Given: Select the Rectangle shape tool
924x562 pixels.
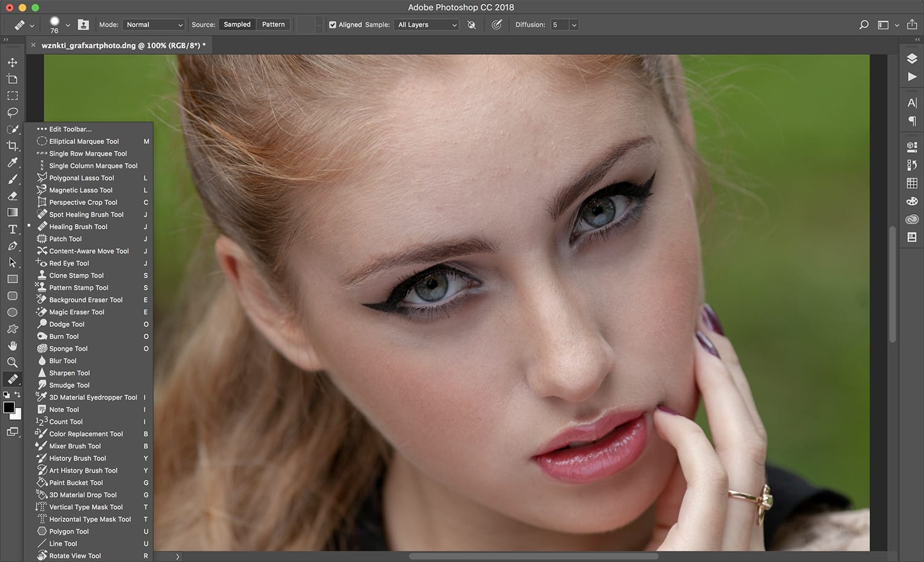Looking at the screenshot, I should (x=12, y=279).
